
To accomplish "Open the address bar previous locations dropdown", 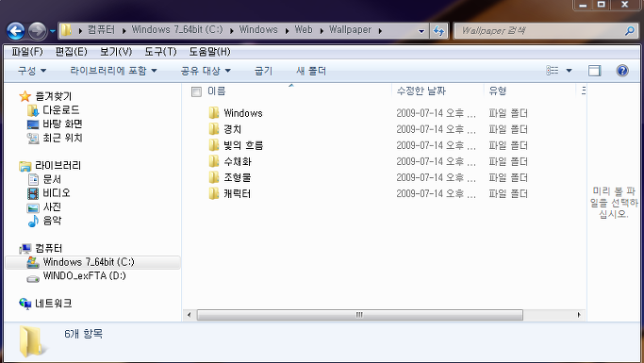I will [x=421, y=31].
